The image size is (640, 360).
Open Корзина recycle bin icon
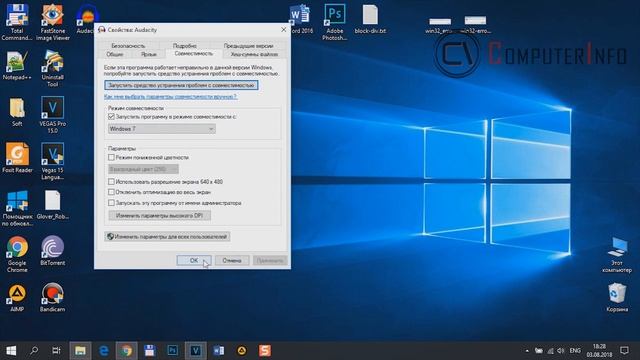point(617,298)
